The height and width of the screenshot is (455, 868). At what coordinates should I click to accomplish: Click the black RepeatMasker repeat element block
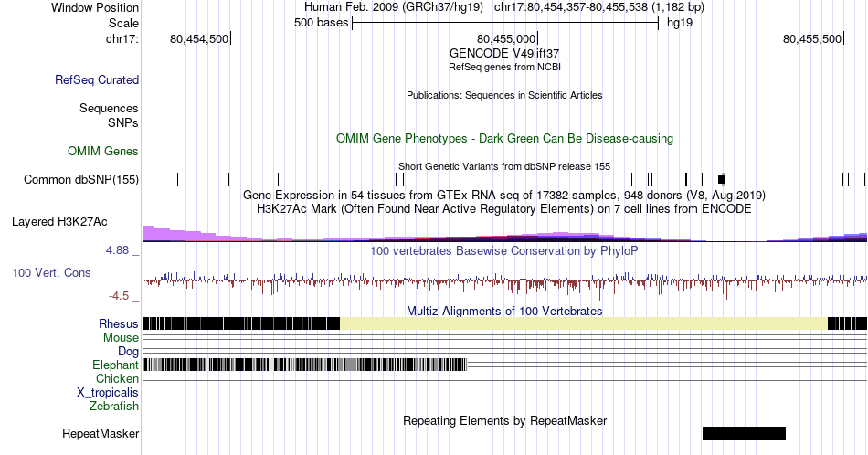tap(744, 433)
